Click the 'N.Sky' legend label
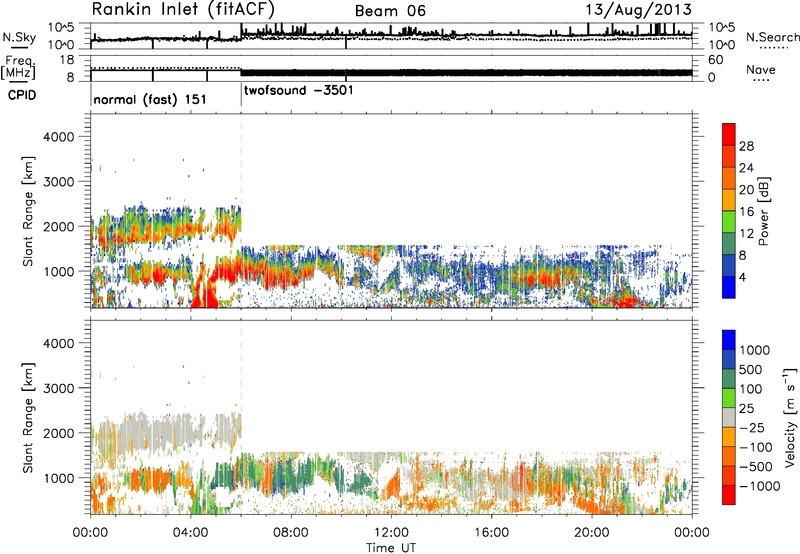Screen dimensions: 800x554 (x=19, y=37)
